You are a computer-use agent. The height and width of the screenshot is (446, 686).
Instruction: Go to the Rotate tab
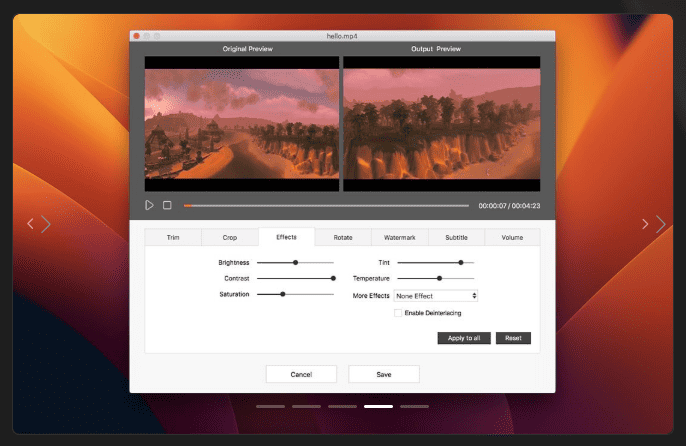[x=343, y=237]
